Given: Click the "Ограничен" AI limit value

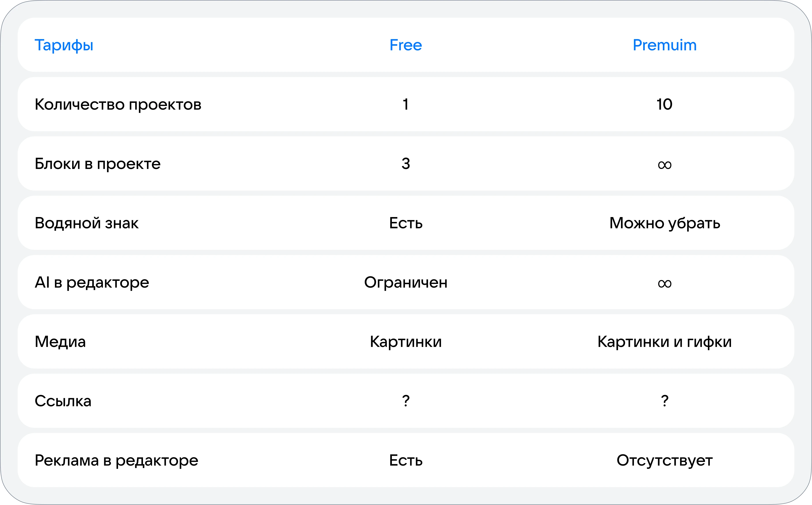Looking at the screenshot, I should [406, 283].
